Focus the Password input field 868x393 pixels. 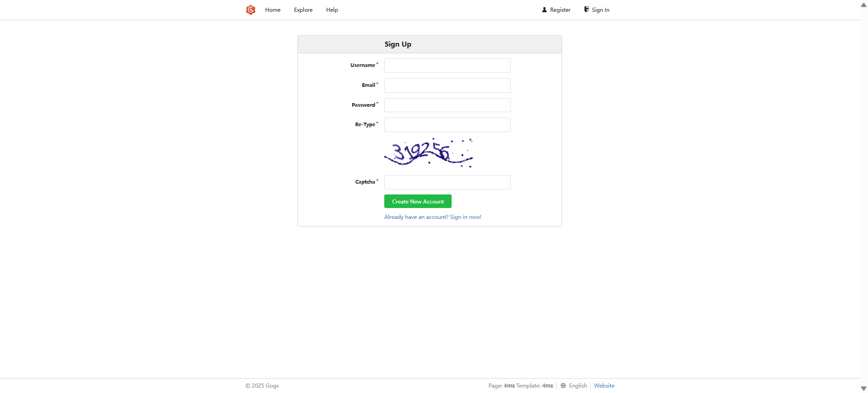tap(448, 105)
